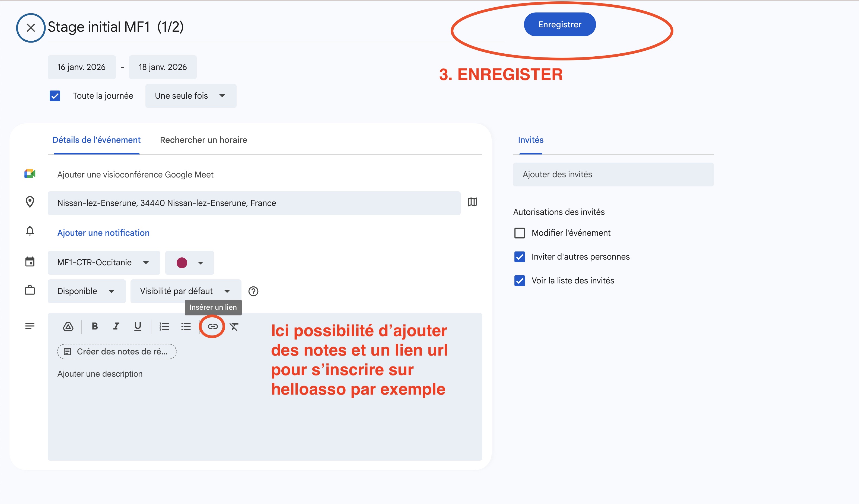Remove formatting with the clear-format icon
Viewport: 859px width, 504px height.
click(234, 327)
